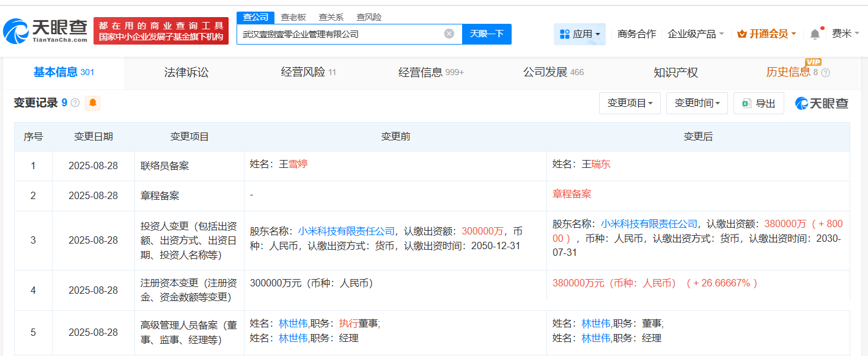
Task: Click the orange bell icon beside 变更记录
Action: [x=92, y=103]
